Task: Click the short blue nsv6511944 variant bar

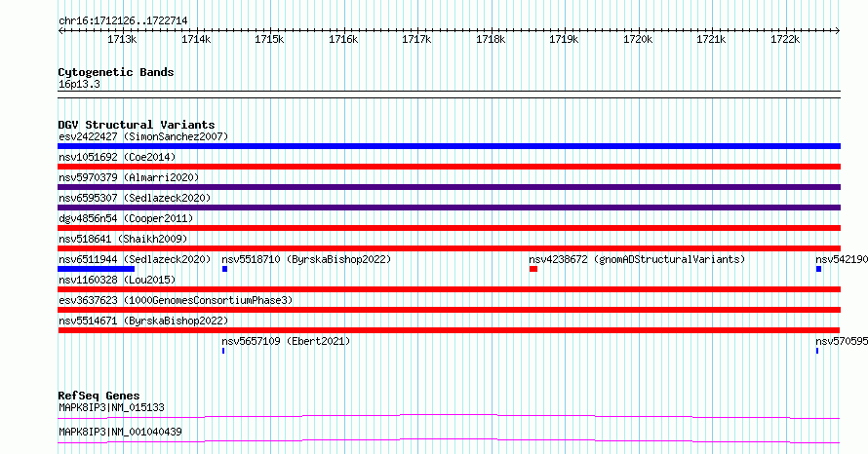Action: click(97, 269)
